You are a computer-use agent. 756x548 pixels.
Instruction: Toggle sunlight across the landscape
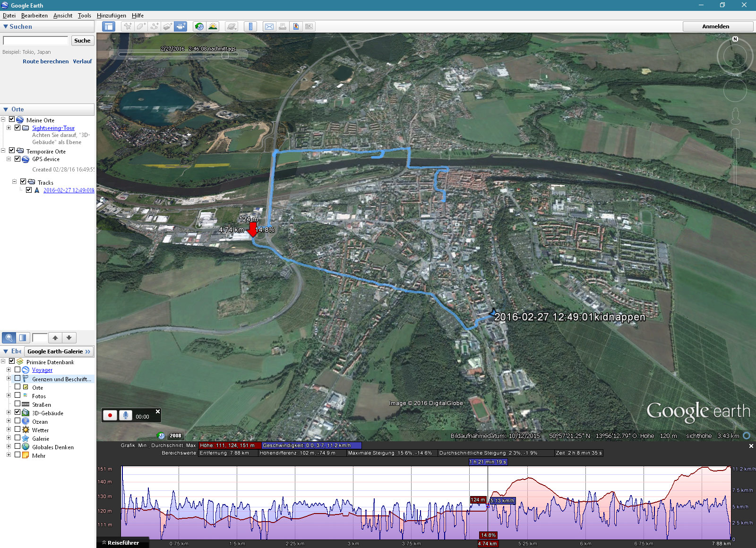[213, 26]
